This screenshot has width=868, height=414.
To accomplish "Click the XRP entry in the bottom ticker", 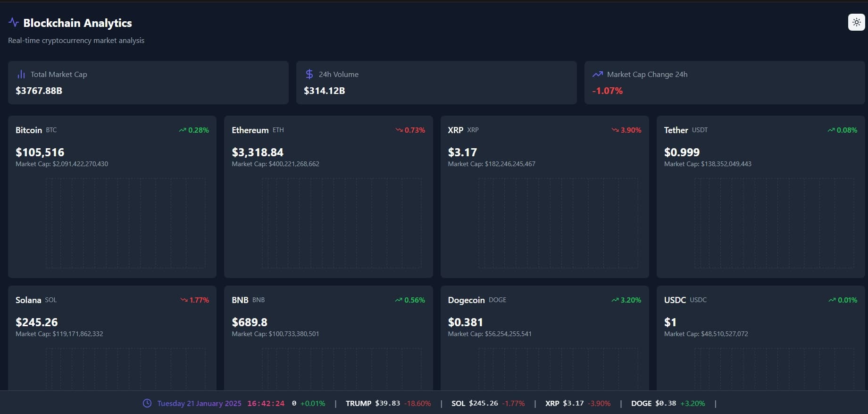I will coord(578,403).
